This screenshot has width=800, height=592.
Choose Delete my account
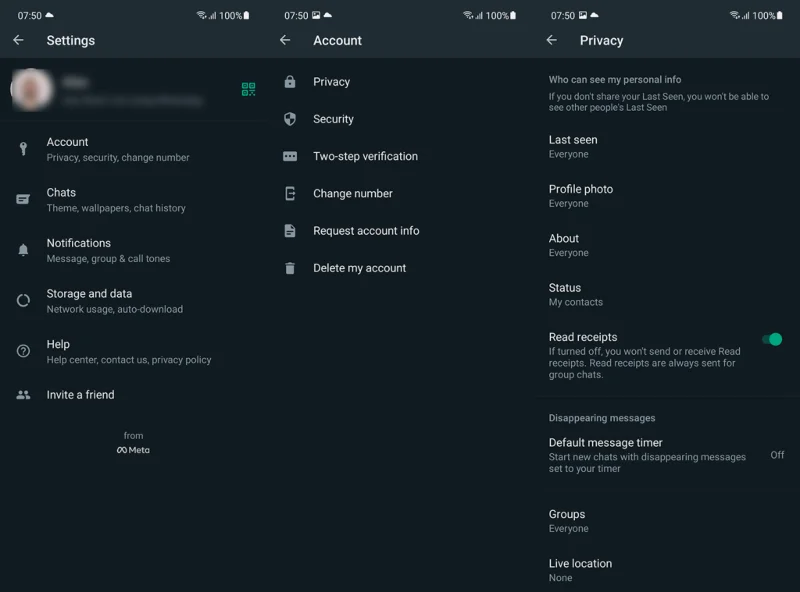point(400,268)
